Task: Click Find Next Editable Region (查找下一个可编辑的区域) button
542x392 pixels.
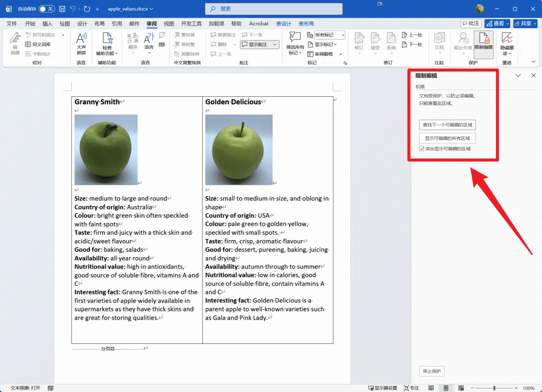Action: coord(447,125)
